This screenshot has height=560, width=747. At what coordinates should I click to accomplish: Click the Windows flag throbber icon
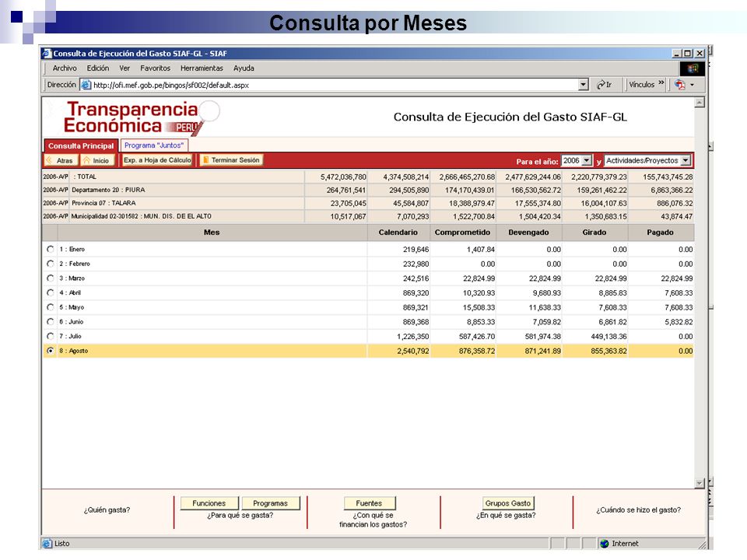pyautogui.click(x=693, y=68)
